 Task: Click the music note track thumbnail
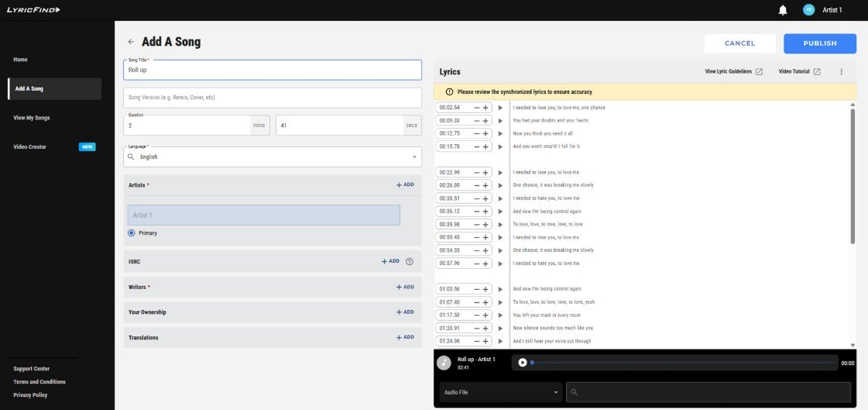coord(444,363)
